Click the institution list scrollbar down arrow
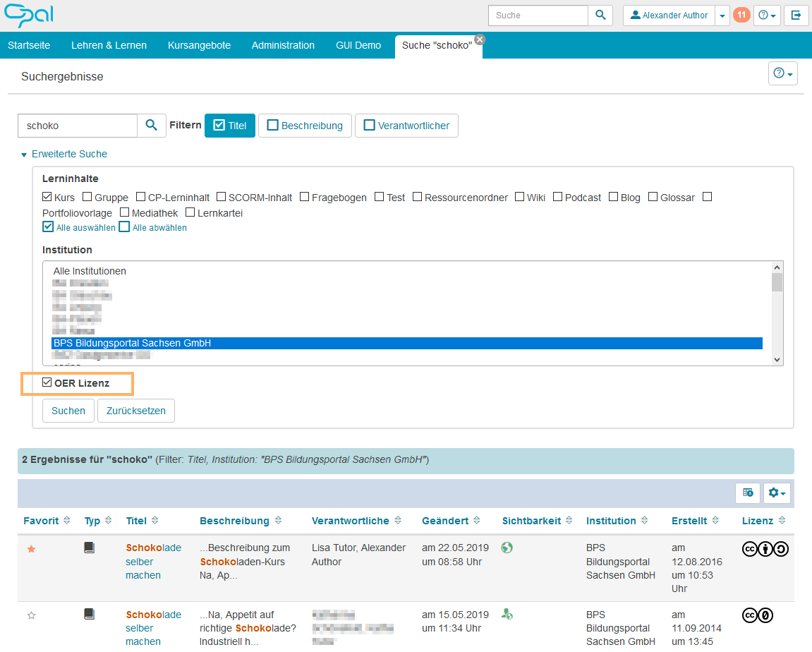 (x=777, y=359)
